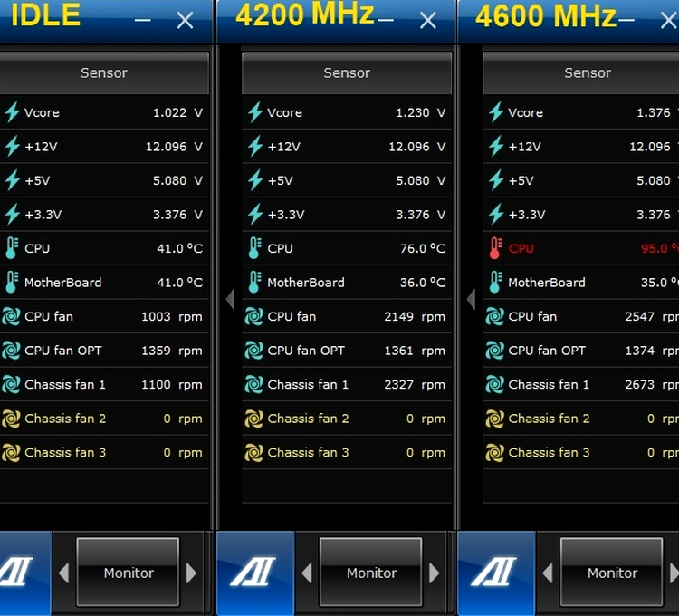Close the IDLE window
Image resolution: width=679 pixels, height=616 pixels.
tap(185, 20)
